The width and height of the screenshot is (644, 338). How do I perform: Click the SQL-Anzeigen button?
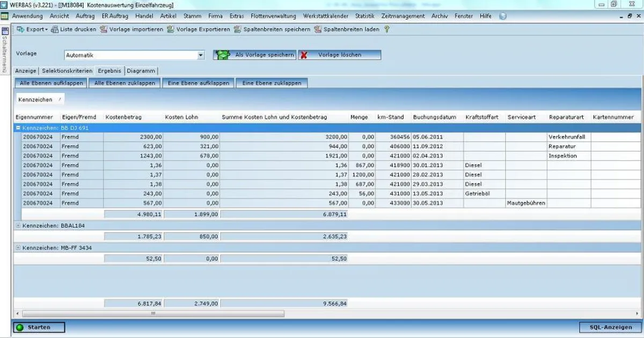tap(611, 327)
